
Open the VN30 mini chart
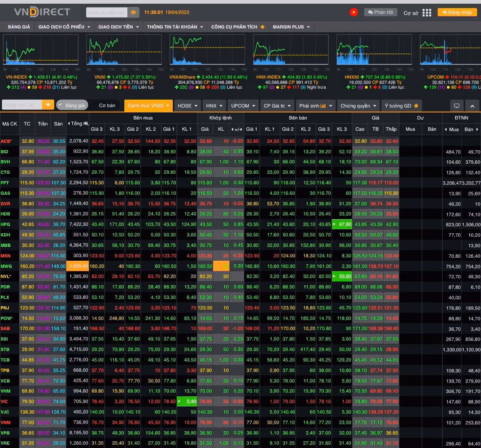124,49
